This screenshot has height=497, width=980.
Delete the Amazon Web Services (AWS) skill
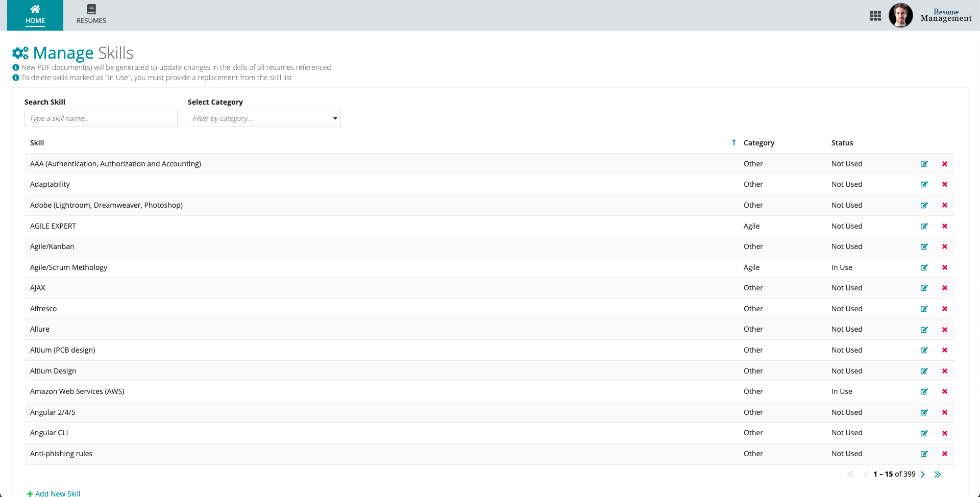point(945,391)
